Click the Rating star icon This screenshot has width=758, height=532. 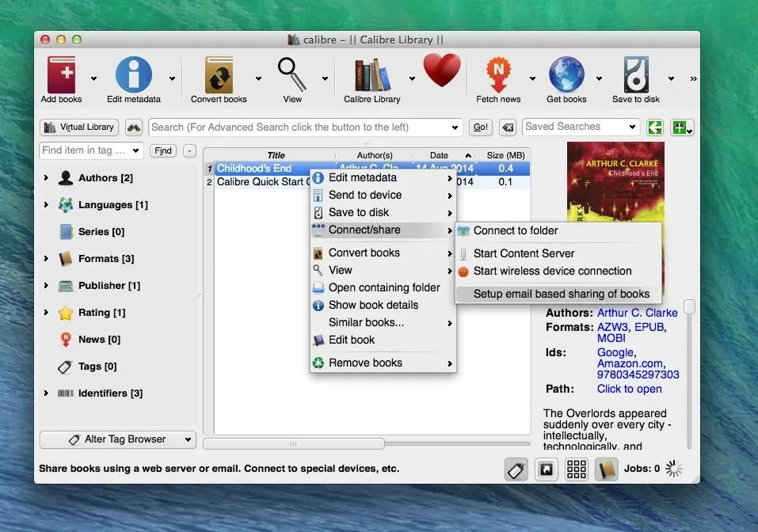65,313
